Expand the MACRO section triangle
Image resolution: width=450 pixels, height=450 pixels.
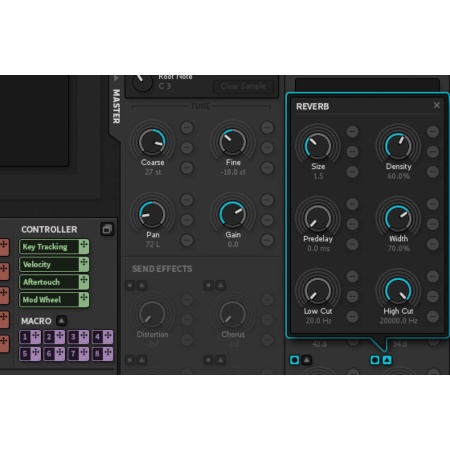(61, 321)
